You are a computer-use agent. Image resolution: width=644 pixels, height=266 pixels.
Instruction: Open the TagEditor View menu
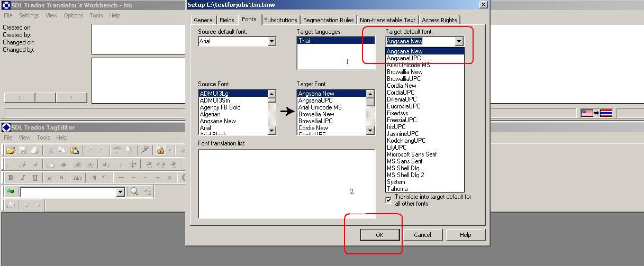[x=24, y=137]
